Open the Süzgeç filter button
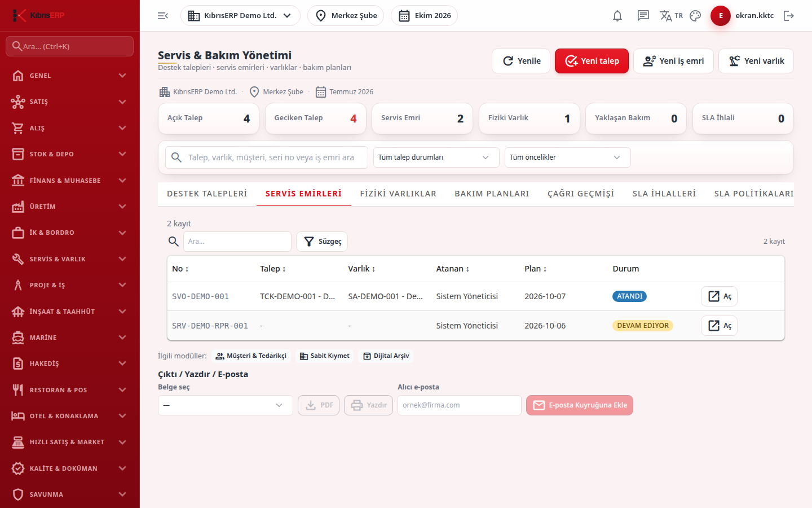The image size is (812, 508). [x=322, y=242]
